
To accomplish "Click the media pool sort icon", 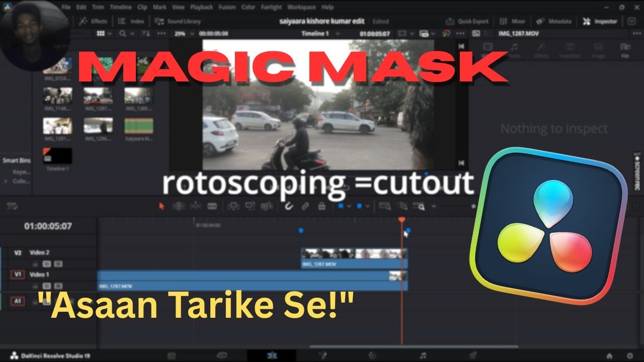I will point(145,33).
